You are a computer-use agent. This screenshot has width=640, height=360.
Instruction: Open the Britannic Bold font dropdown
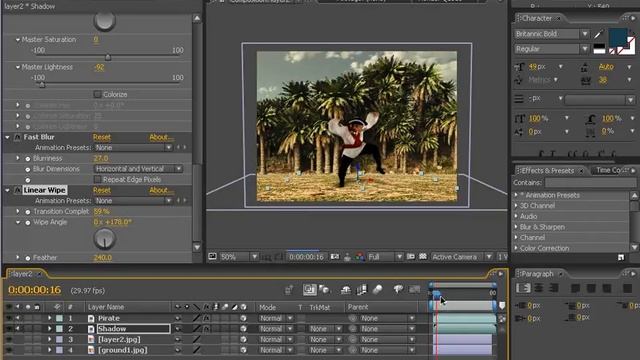pyautogui.click(x=551, y=34)
